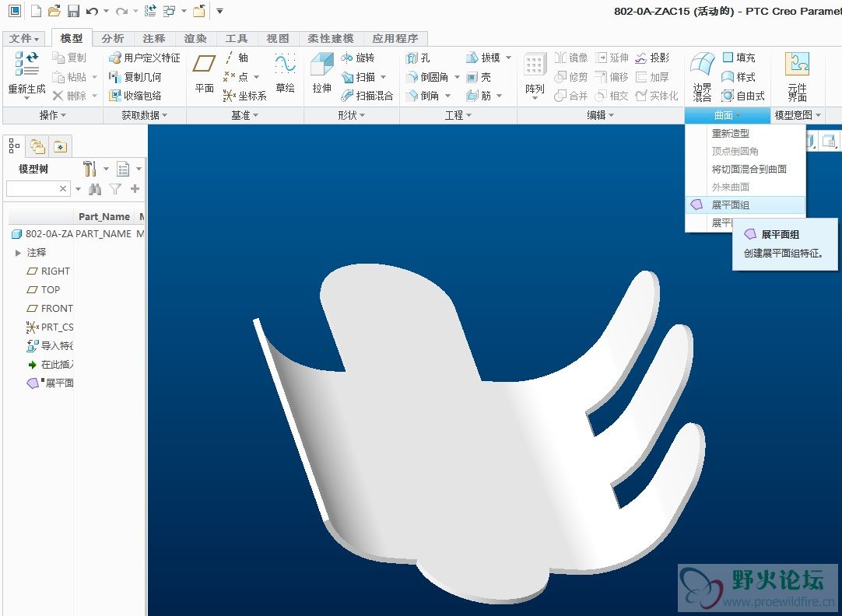Switch to the 柔性建模 (Flexible Modeling) tab
842x616 pixels.
pyautogui.click(x=330, y=38)
